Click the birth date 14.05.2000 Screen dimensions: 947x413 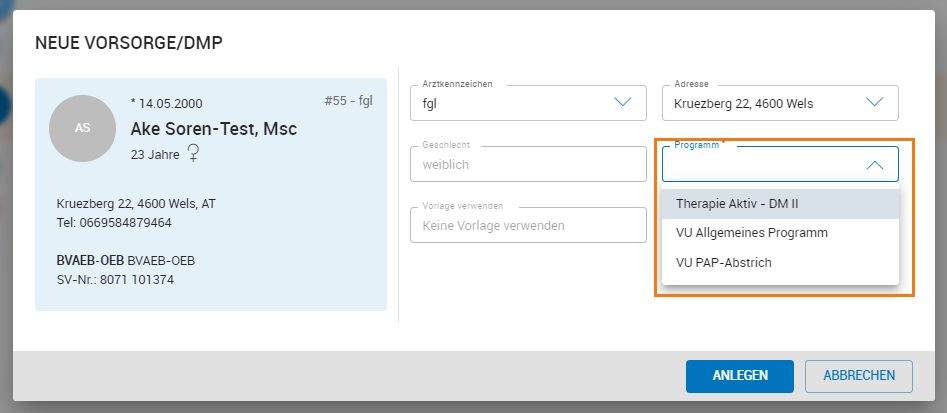[167, 104]
